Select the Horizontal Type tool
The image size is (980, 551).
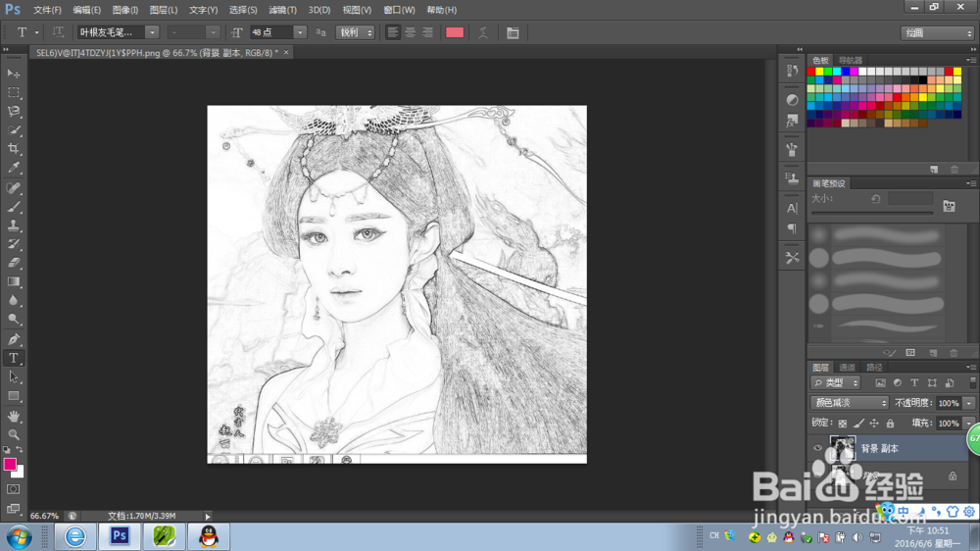click(13, 359)
